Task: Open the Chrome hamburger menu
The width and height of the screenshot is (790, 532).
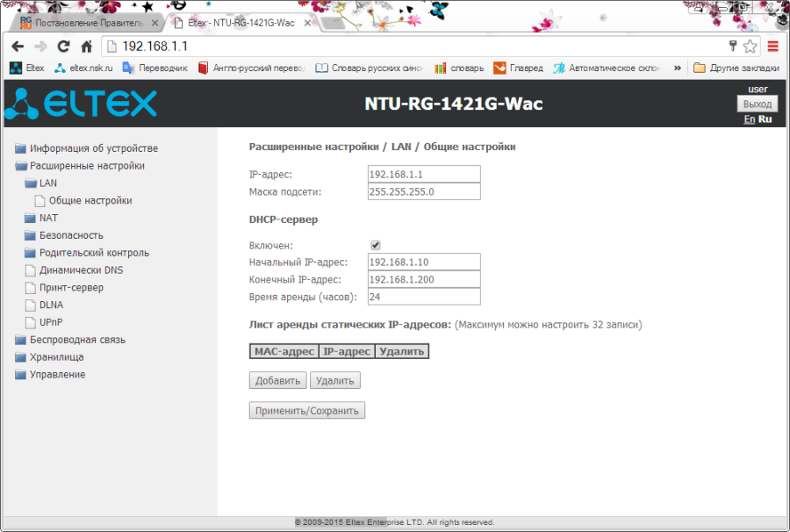Action: [x=772, y=47]
